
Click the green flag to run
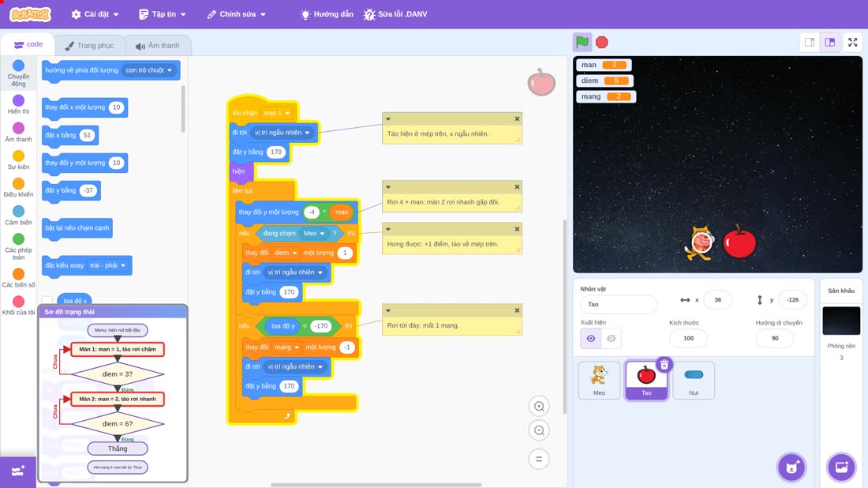click(x=582, y=42)
